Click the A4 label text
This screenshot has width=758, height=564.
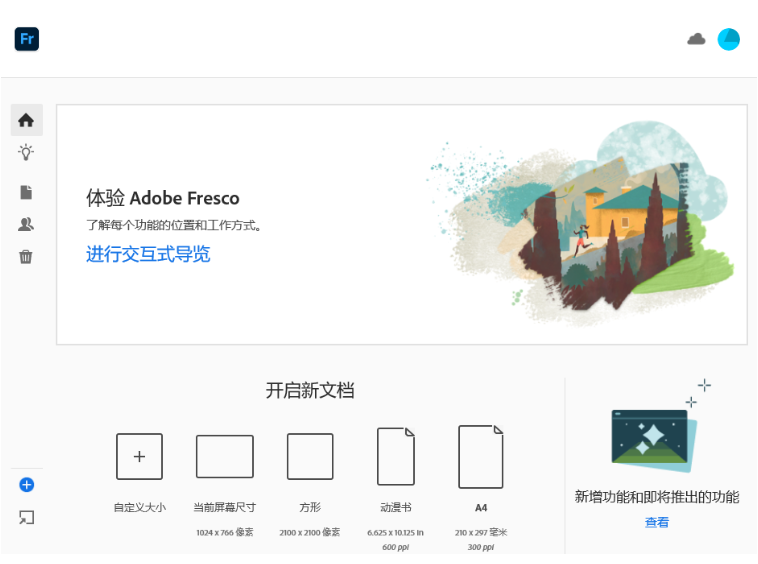pyautogui.click(x=481, y=507)
